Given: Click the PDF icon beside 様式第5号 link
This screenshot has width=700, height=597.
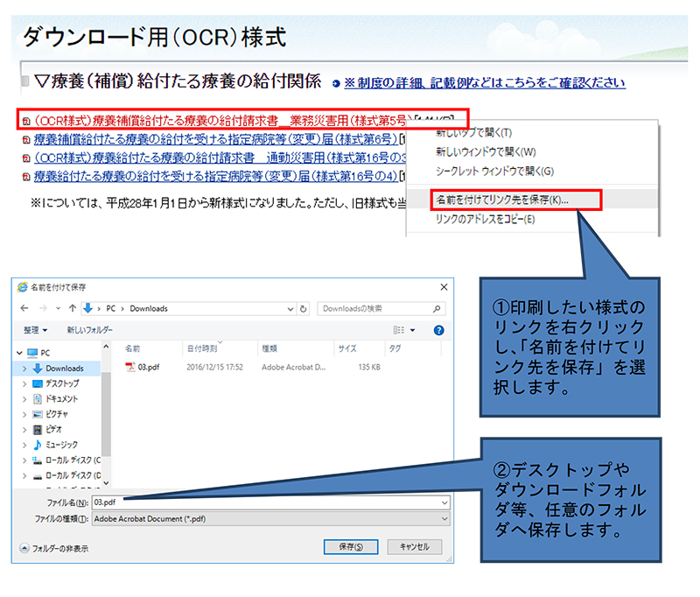Looking at the screenshot, I should 25,120.
